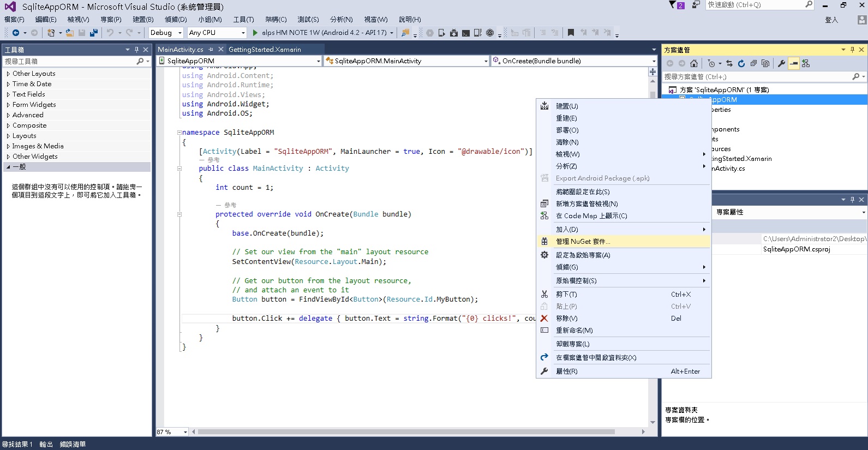Open the OnCreate member dropdown
868x450 pixels.
[x=574, y=61]
